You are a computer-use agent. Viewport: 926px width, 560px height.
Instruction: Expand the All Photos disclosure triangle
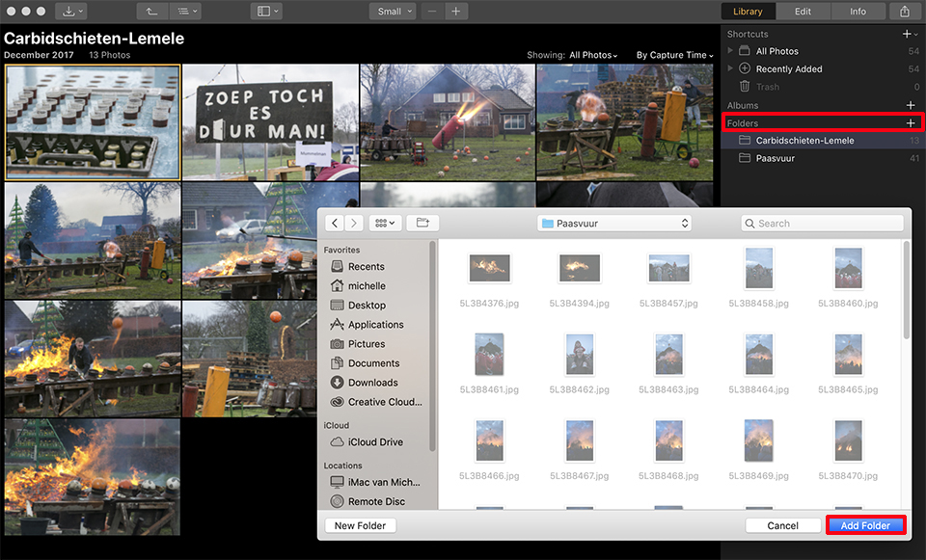[730, 51]
